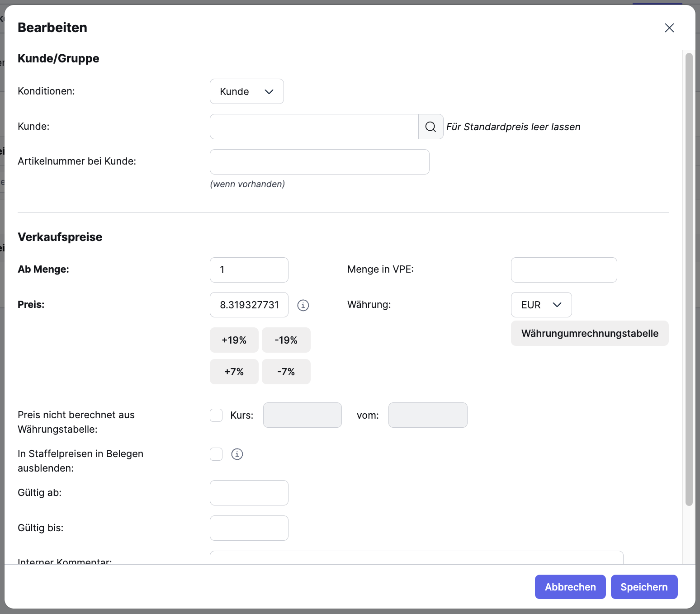Apply the +7% price adjustment
Viewport: 700px width, 614px height.
234,372
